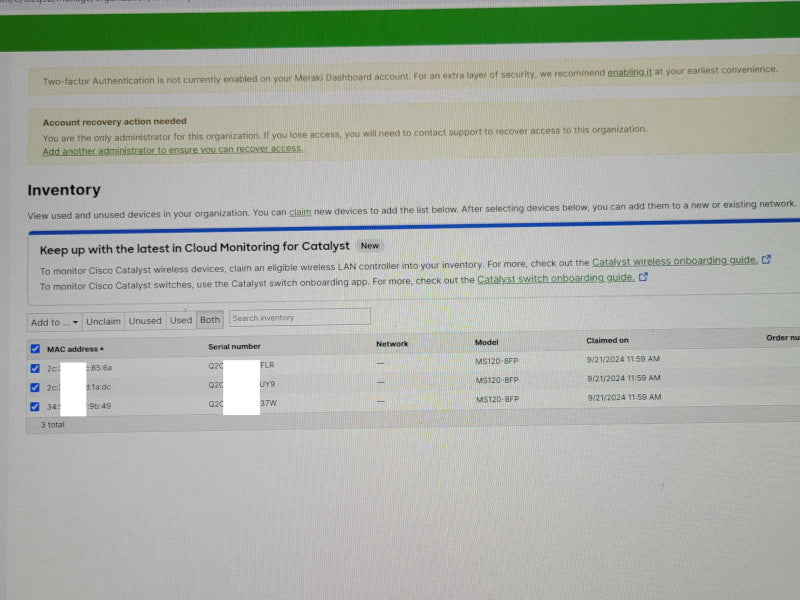Click serial number ending FLR

(x=241, y=365)
